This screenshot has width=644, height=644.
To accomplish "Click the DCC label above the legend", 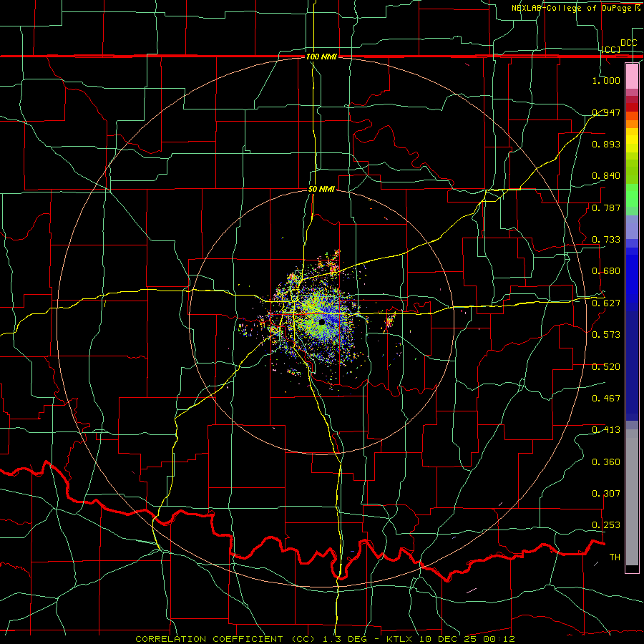I will coord(629,43).
